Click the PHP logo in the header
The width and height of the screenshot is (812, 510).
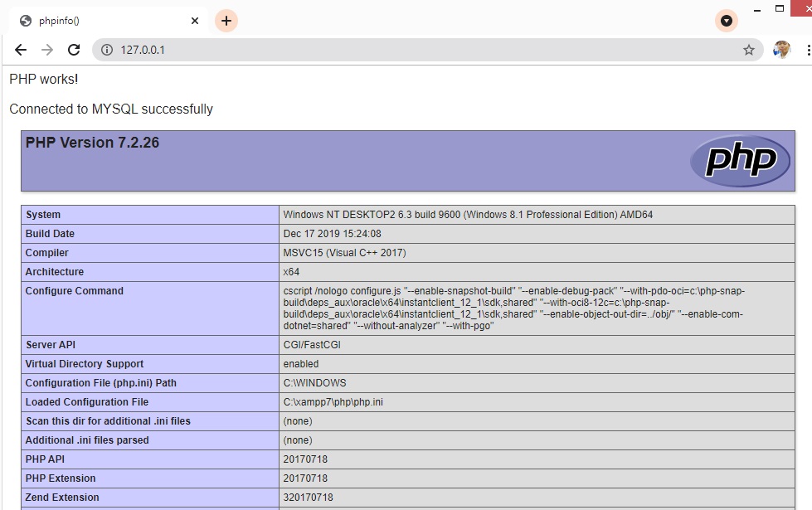(x=740, y=161)
